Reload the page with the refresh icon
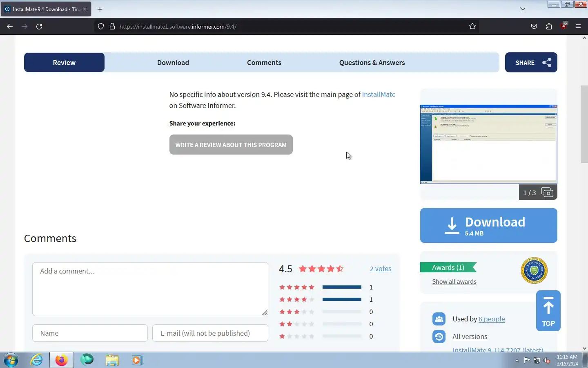 coord(39,27)
